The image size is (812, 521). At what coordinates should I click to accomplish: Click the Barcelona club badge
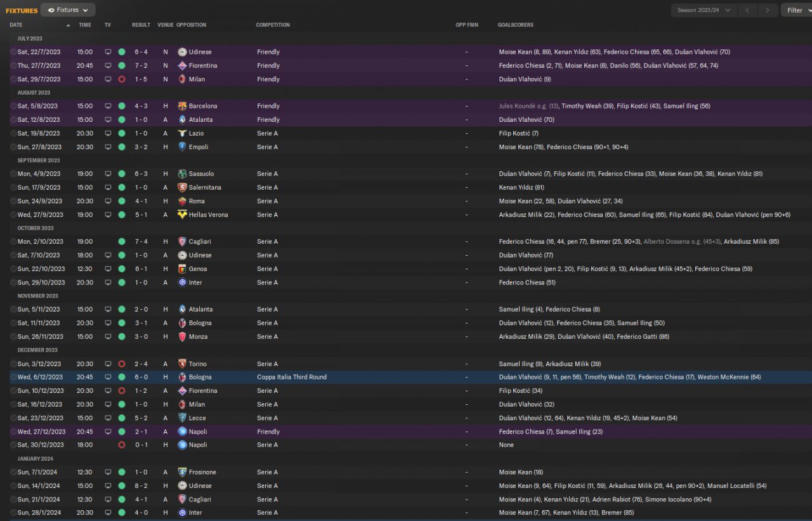tap(182, 106)
